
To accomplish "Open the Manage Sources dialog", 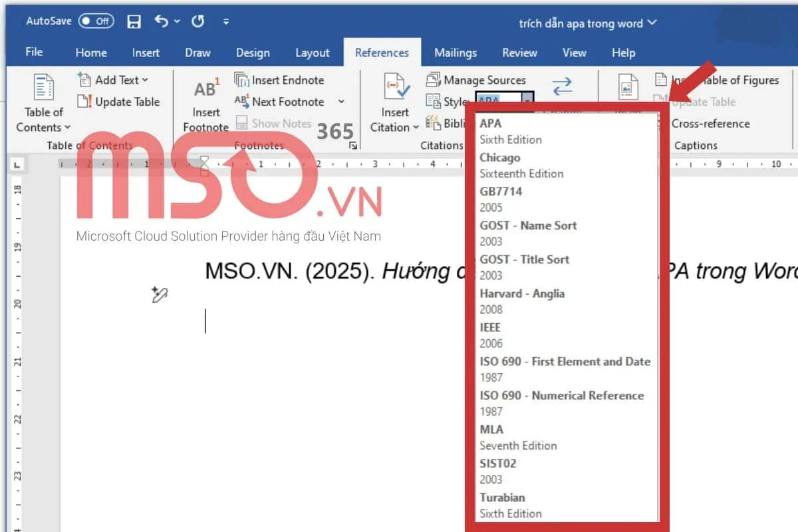I will tap(476, 80).
